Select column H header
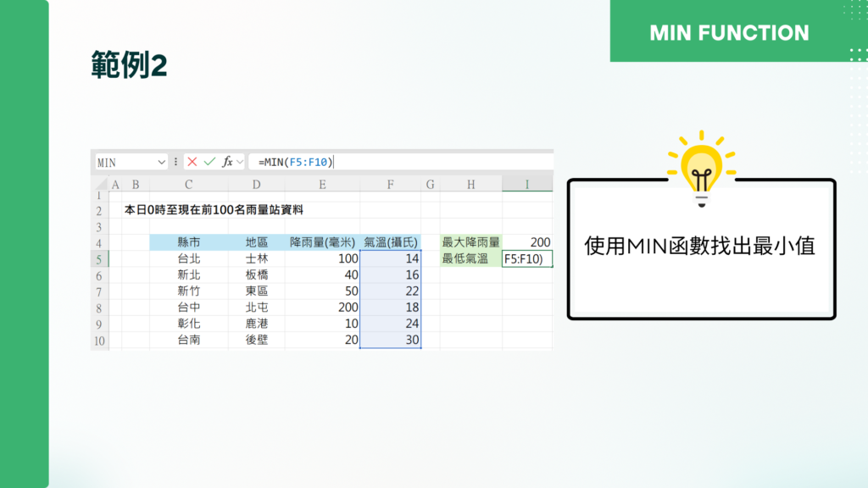This screenshot has width=868, height=488. pyautogui.click(x=471, y=184)
